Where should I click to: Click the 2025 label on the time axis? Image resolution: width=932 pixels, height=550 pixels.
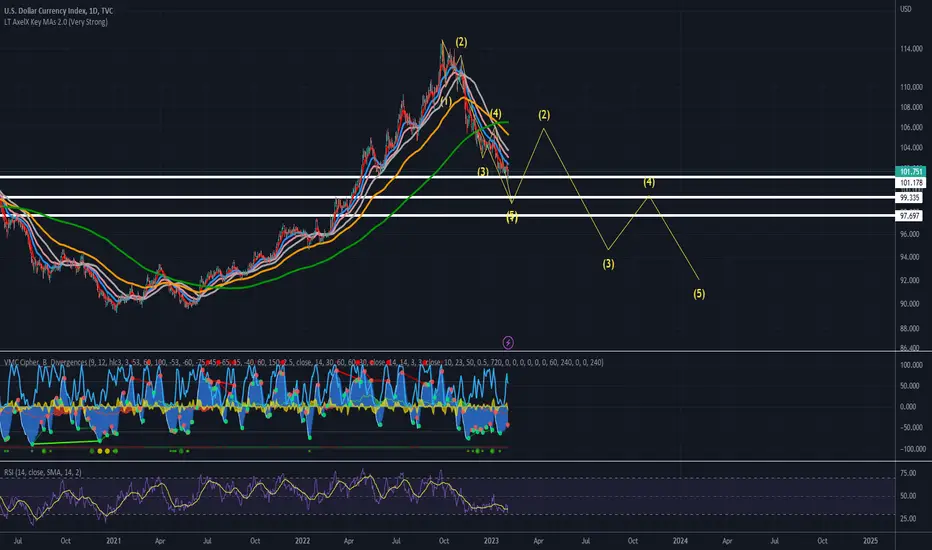click(870, 541)
